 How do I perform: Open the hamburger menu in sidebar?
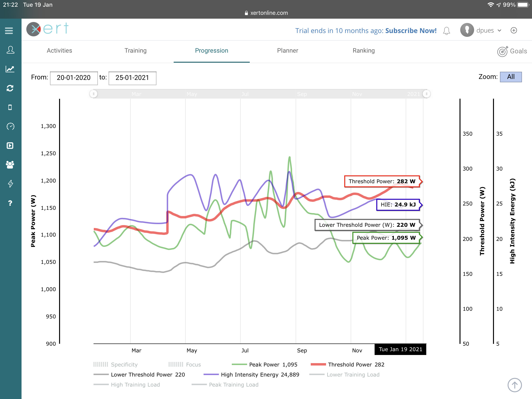(9, 31)
